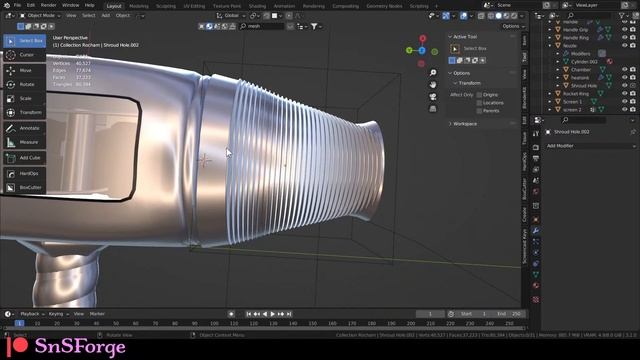Open the viewport Object menu
640x360 pixels.
point(122,16)
